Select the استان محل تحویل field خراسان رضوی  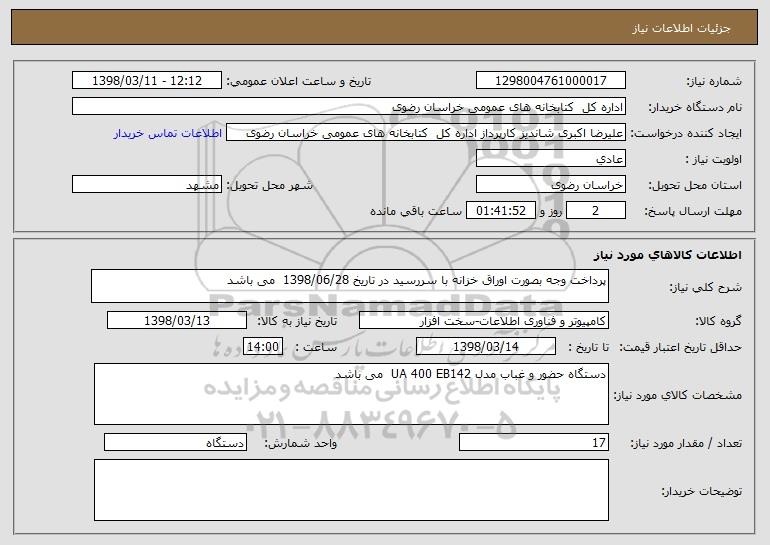pyautogui.click(x=550, y=185)
